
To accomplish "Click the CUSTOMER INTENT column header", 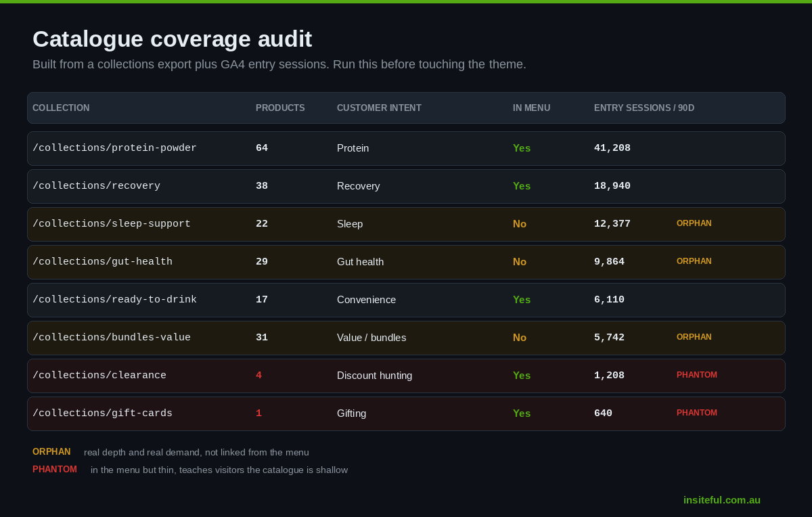I will click(379, 108).
